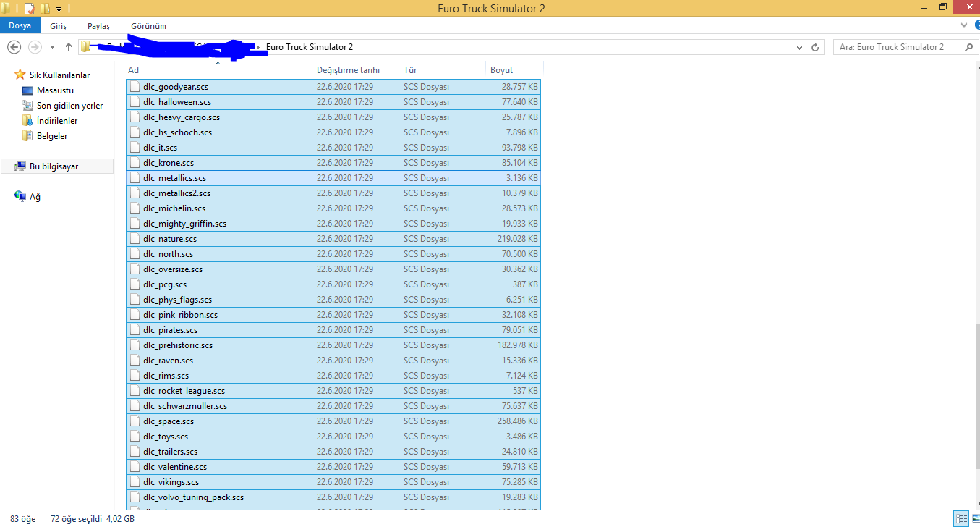
Task: Select the file name dlc_rims.scs
Action: point(166,376)
